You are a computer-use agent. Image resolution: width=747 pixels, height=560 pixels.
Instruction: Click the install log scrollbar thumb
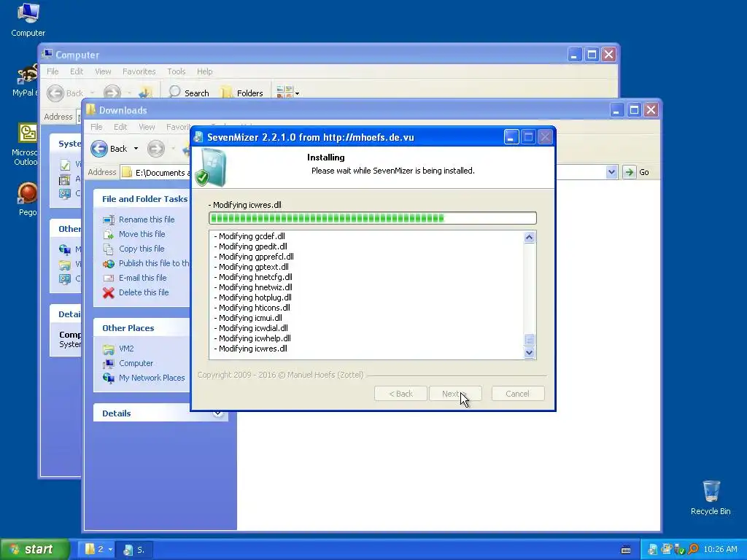tap(529, 340)
